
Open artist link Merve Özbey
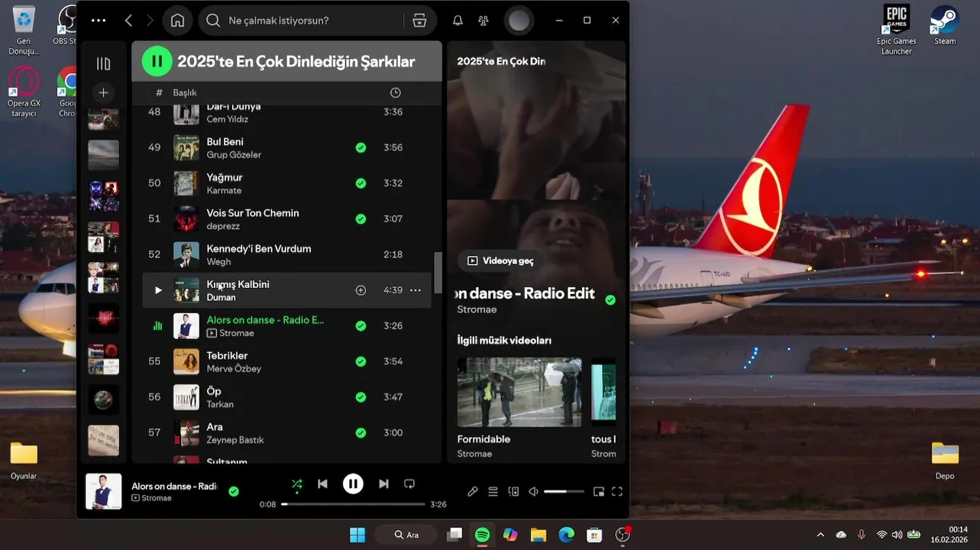pos(234,369)
